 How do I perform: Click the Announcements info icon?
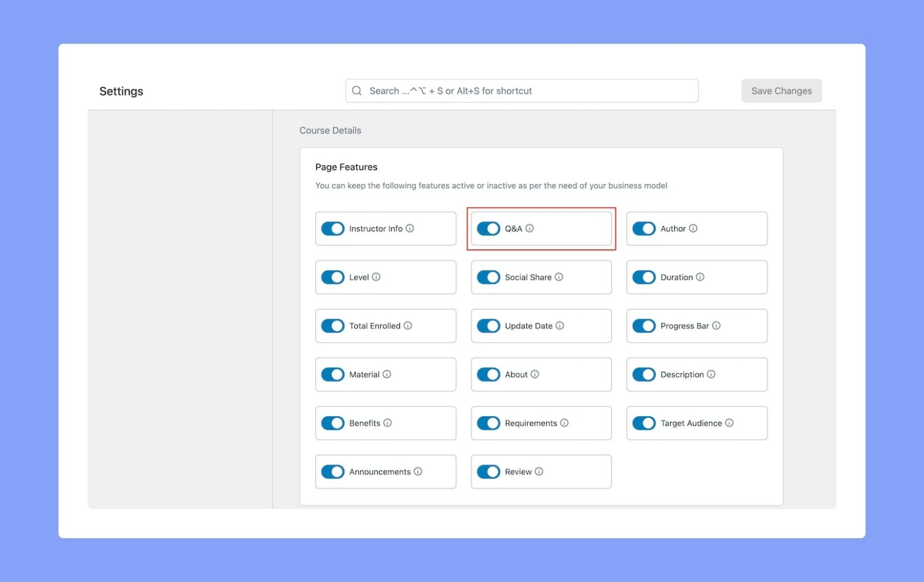pos(418,472)
